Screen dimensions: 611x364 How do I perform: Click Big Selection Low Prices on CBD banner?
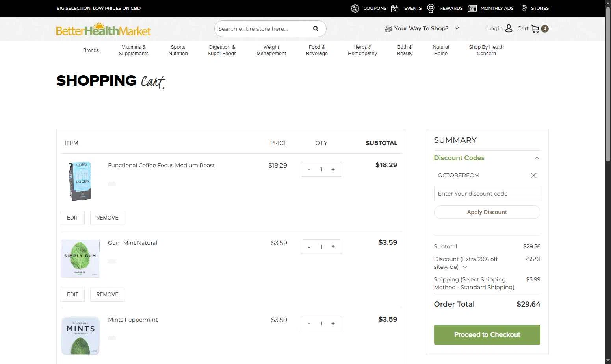[x=98, y=8]
